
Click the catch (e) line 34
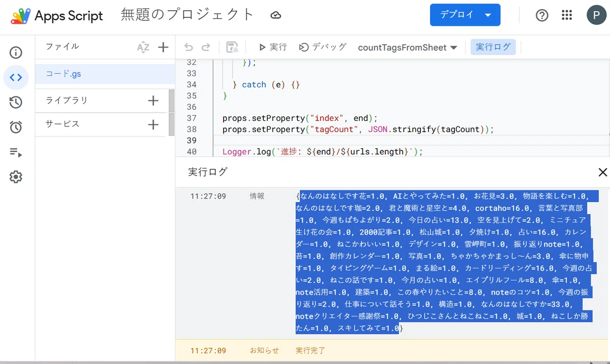point(266,84)
